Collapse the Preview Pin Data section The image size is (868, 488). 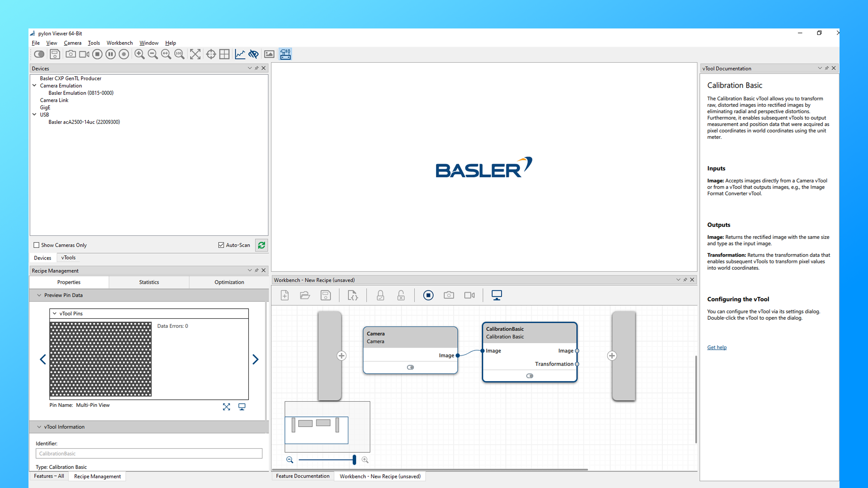point(39,295)
